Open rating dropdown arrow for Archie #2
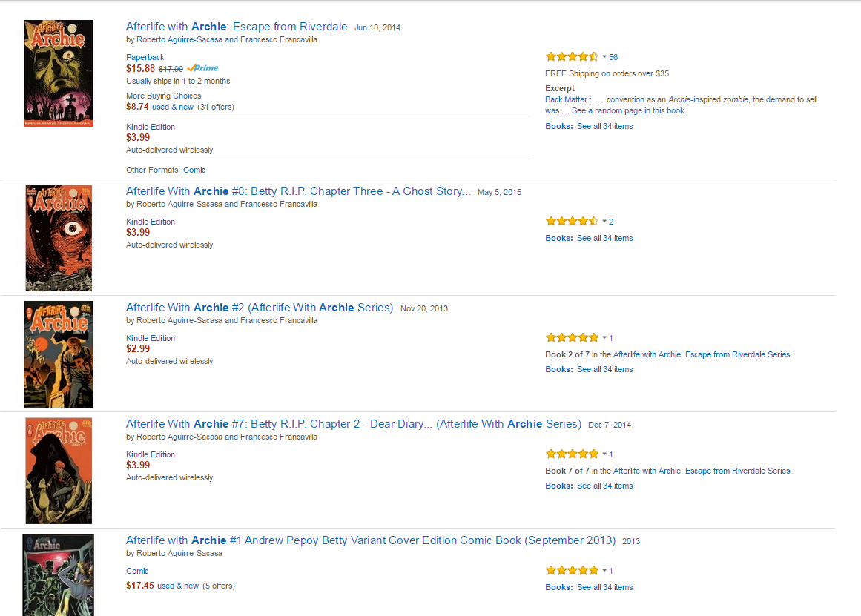The width and height of the screenshot is (861, 616). click(x=604, y=338)
